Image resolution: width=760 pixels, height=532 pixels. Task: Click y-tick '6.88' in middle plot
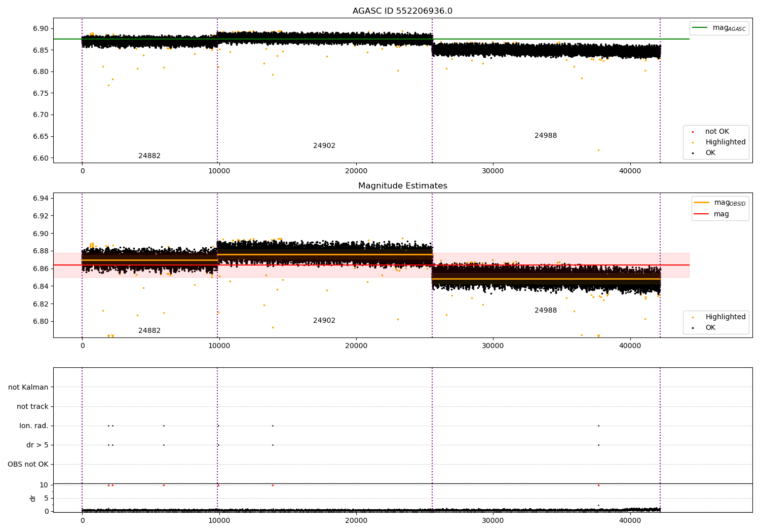click(41, 251)
